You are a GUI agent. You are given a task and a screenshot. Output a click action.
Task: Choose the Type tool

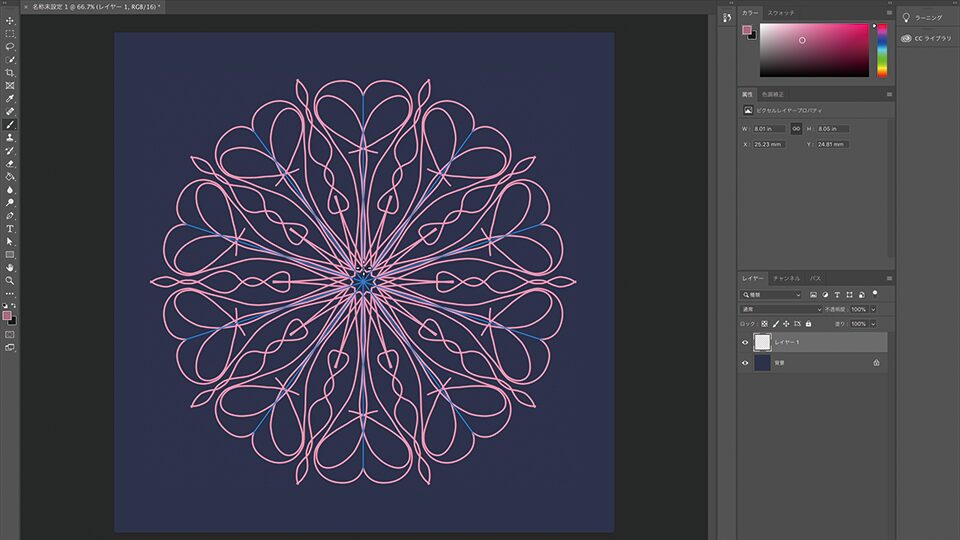click(x=10, y=228)
